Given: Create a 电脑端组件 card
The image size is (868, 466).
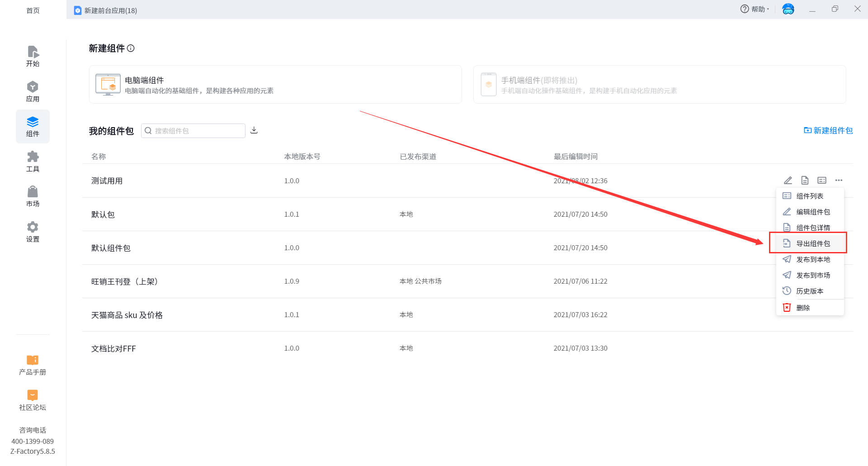Looking at the screenshot, I should click(275, 85).
